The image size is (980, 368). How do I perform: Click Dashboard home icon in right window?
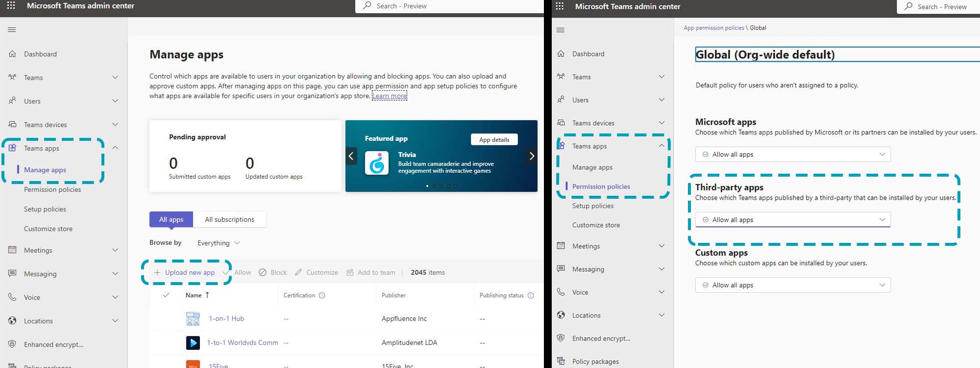pyautogui.click(x=561, y=54)
